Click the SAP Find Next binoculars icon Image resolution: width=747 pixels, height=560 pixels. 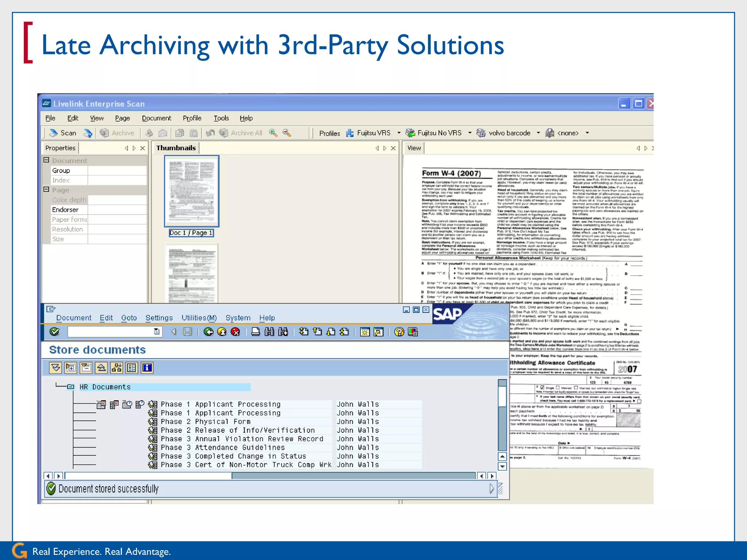pos(283,332)
